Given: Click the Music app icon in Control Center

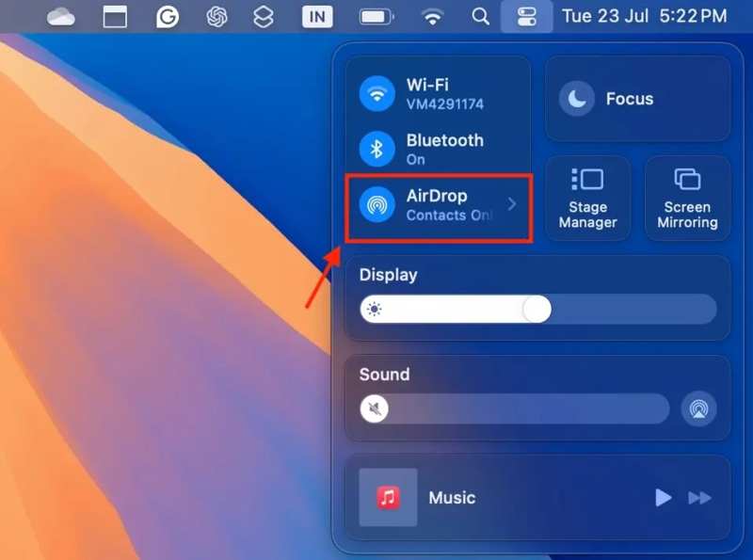Looking at the screenshot, I should (390, 497).
